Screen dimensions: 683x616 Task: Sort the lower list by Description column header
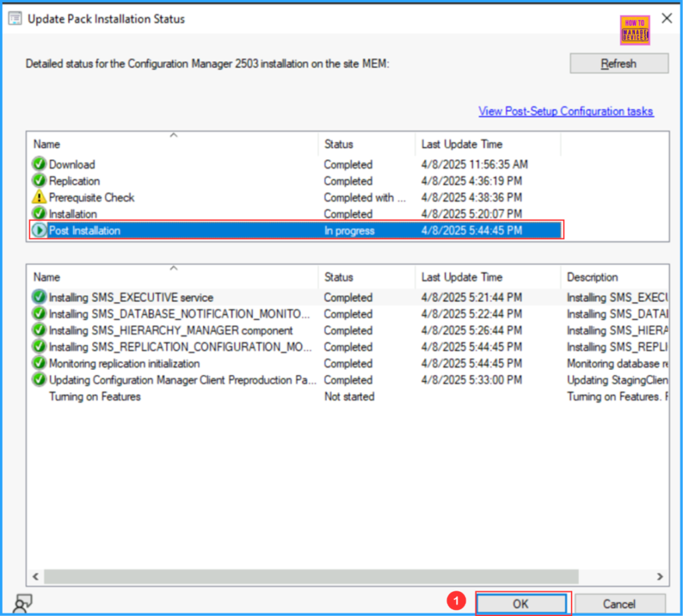(614, 277)
